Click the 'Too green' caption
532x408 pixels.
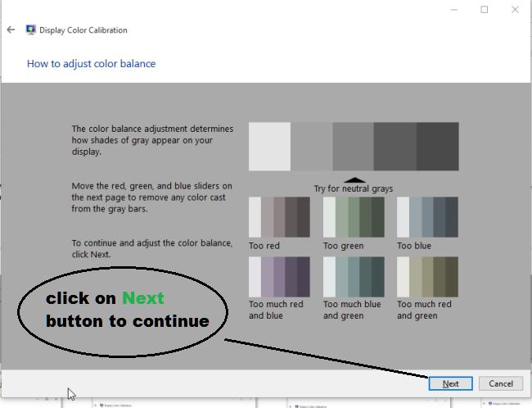tap(343, 246)
